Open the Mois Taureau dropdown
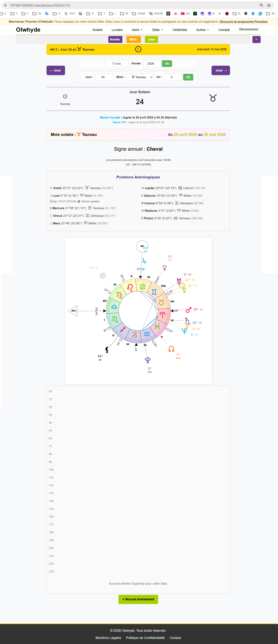The height and width of the screenshot is (644, 278). click(140, 77)
